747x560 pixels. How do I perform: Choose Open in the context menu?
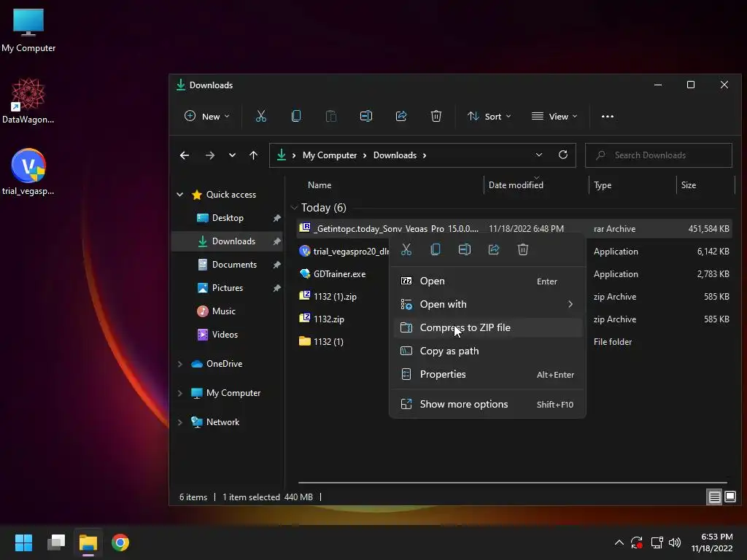pyautogui.click(x=487, y=281)
